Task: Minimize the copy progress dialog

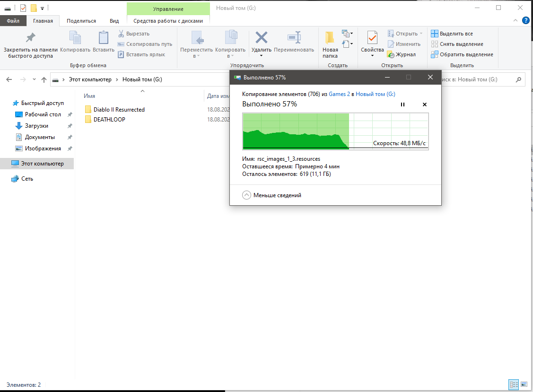Action: pyautogui.click(x=387, y=78)
